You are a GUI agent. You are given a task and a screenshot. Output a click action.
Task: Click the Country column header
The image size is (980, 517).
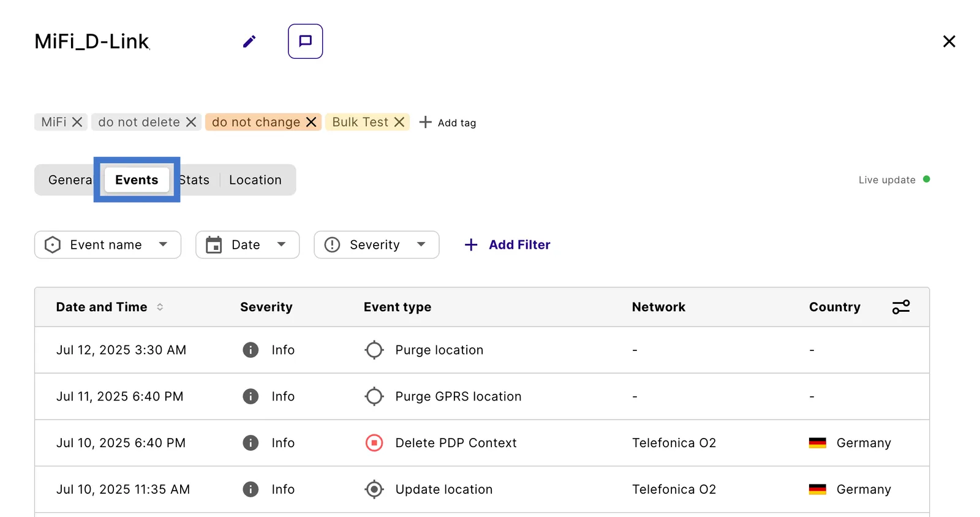pyautogui.click(x=835, y=307)
